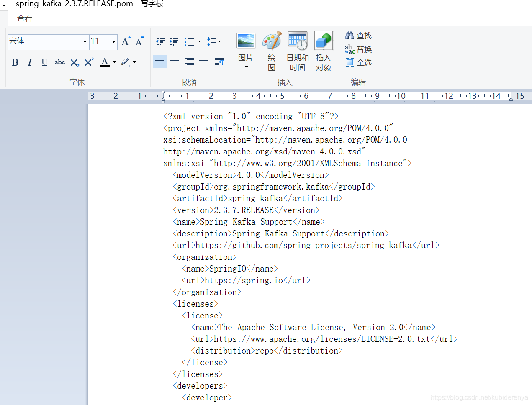Screen dimensions: 532x405
Task: Click the github spring-kafka URL text
Action: point(303,245)
